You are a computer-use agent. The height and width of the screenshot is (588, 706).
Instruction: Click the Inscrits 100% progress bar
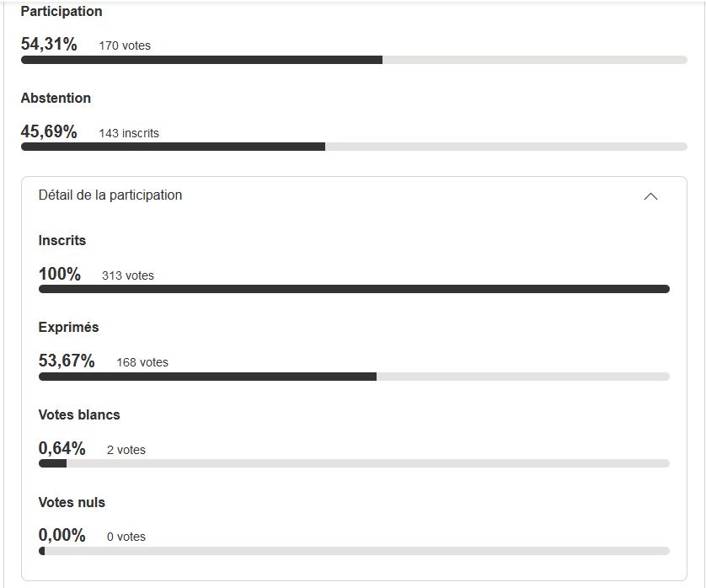pos(354,289)
